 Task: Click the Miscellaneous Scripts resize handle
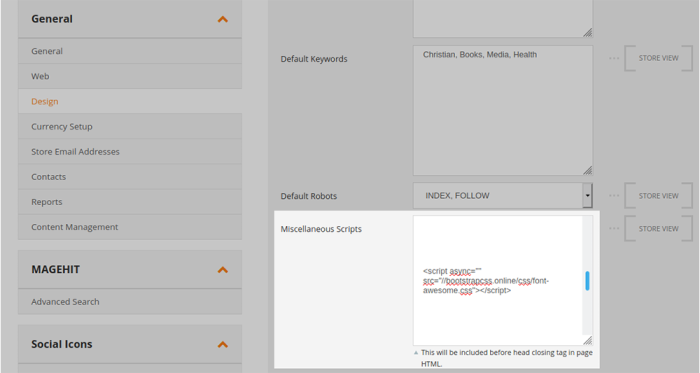pyautogui.click(x=588, y=340)
